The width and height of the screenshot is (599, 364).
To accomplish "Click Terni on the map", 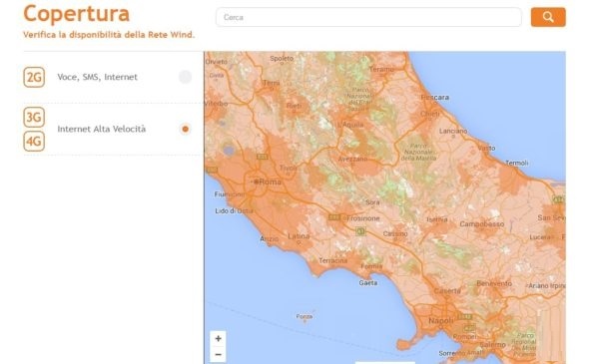I will pos(272,83).
